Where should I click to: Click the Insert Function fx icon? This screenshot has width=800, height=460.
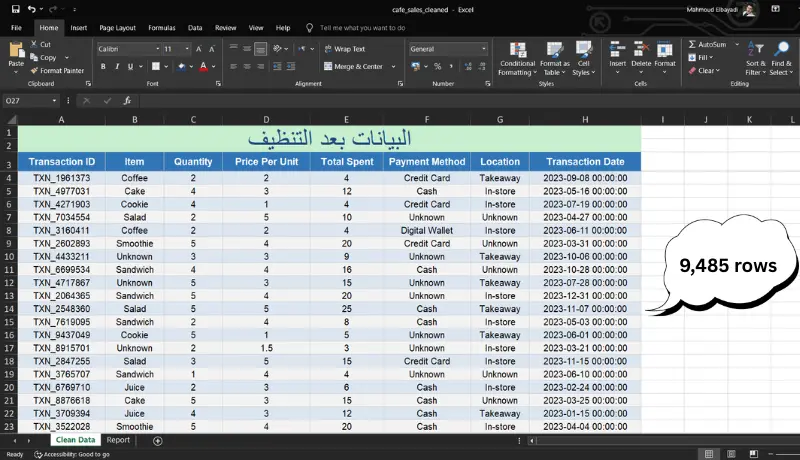pos(127,100)
